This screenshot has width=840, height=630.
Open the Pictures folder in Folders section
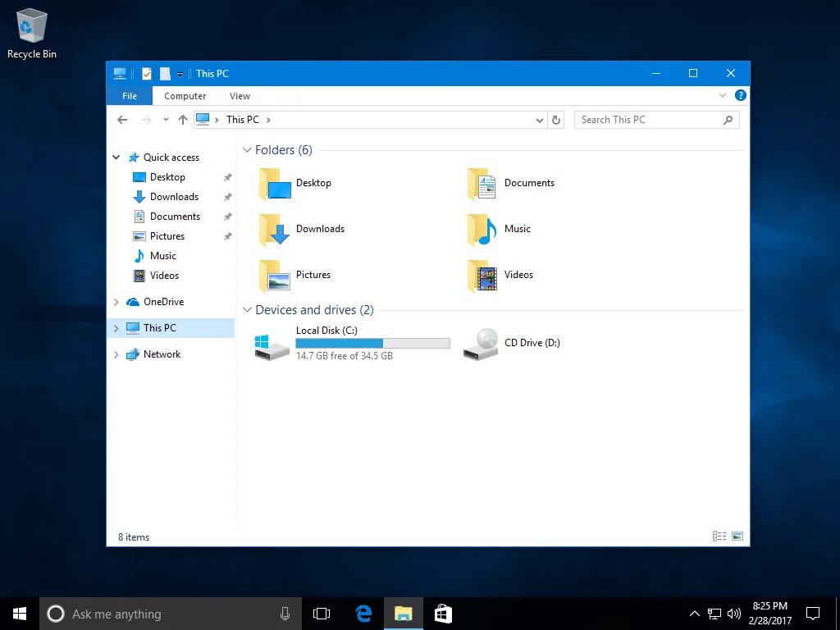[295, 276]
